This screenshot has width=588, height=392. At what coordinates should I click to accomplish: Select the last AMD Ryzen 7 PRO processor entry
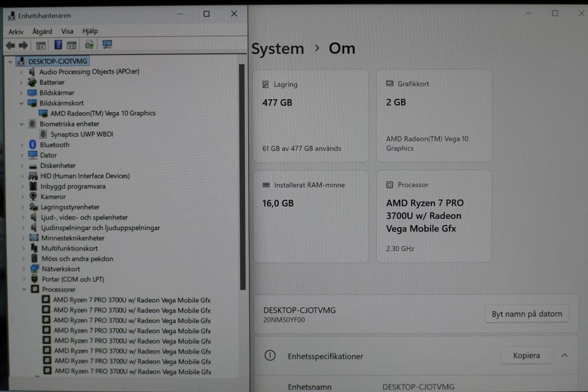133,371
